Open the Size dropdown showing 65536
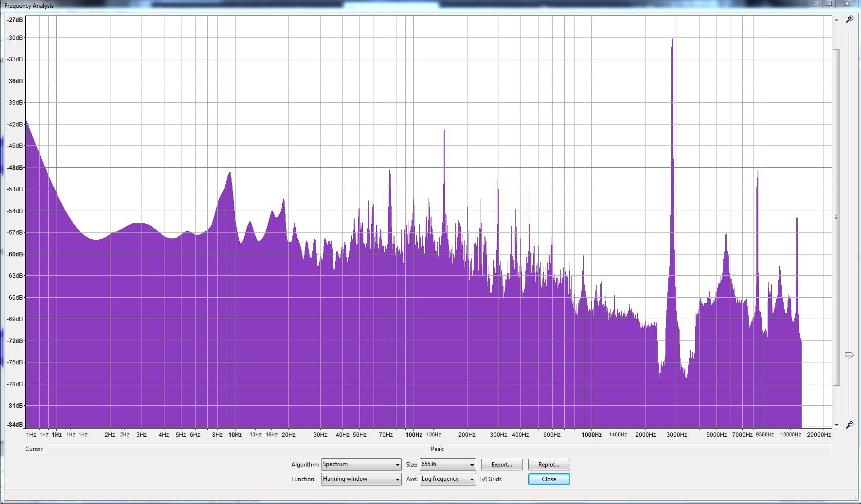 click(447, 464)
